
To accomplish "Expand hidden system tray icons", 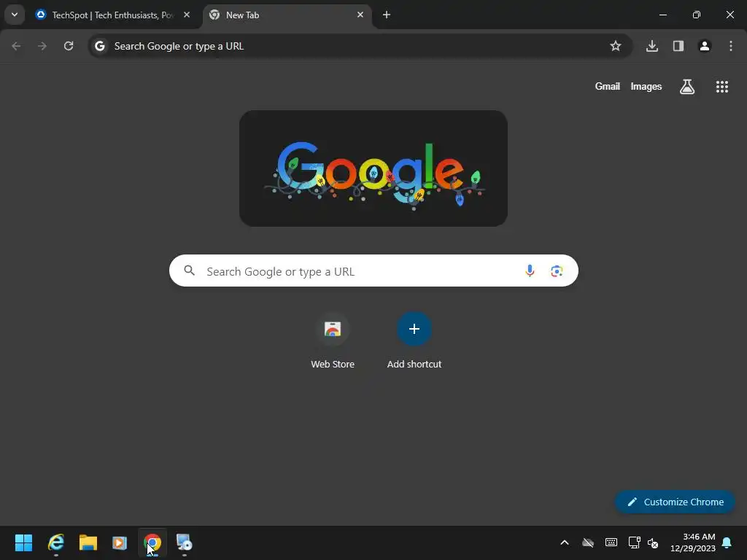I will (x=565, y=542).
